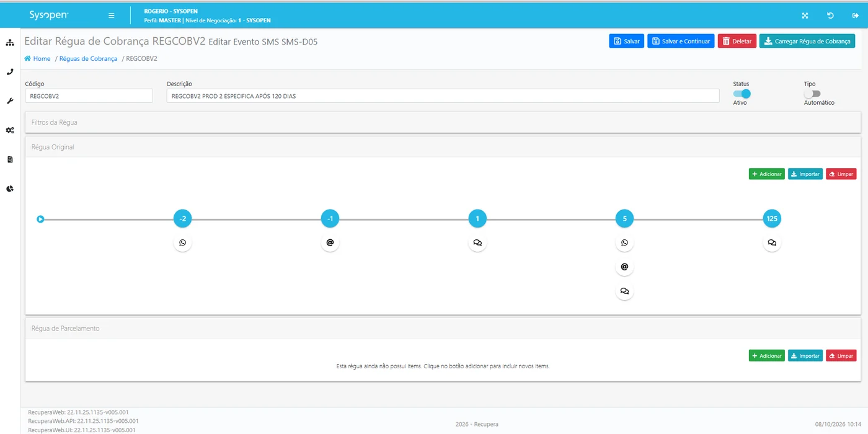The width and height of the screenshot is (868, 434).
Task: Open the WhatsApp event under day 5
Action: tap(624, 243)
